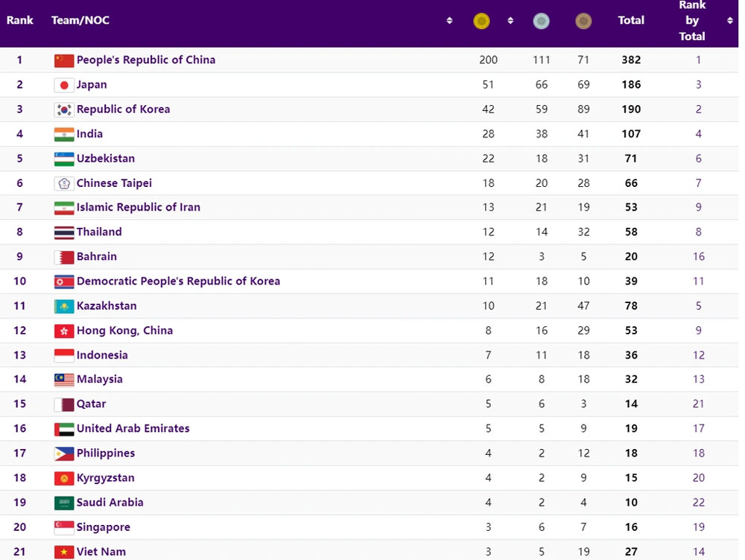The image size is (745, 560).
Task: Open the Kazakhstan team link
Action: pyautogui.click(x=107, y=306)
